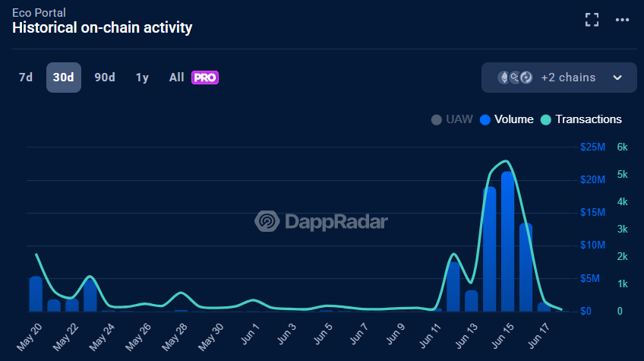
Task: Click the Eco Portal title text
Action: (x=39, y=13)
